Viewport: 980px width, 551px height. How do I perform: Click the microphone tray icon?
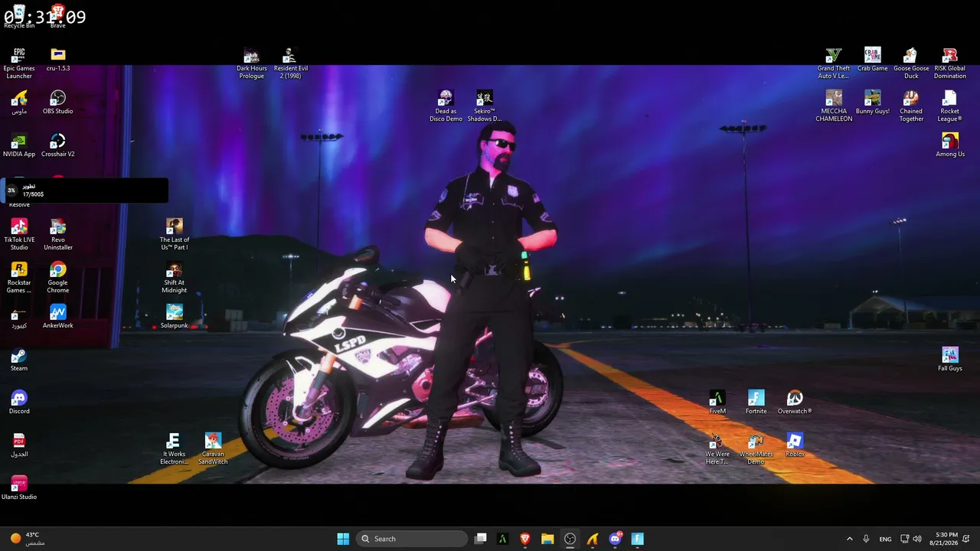[x=866, y=539]
